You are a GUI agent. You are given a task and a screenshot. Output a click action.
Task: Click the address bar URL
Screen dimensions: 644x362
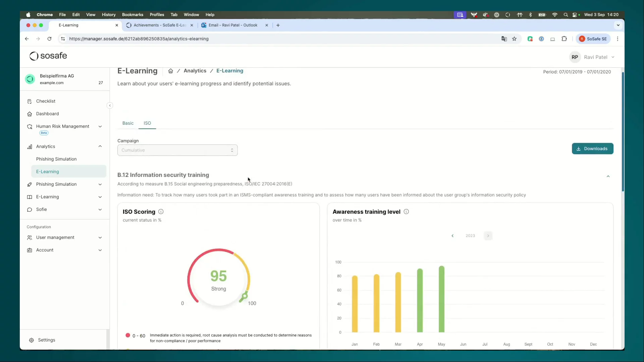(139, 39)
